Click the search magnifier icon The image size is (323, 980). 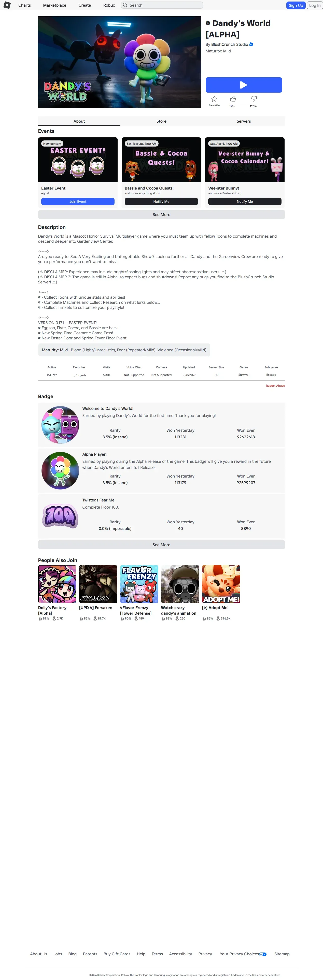125,5
